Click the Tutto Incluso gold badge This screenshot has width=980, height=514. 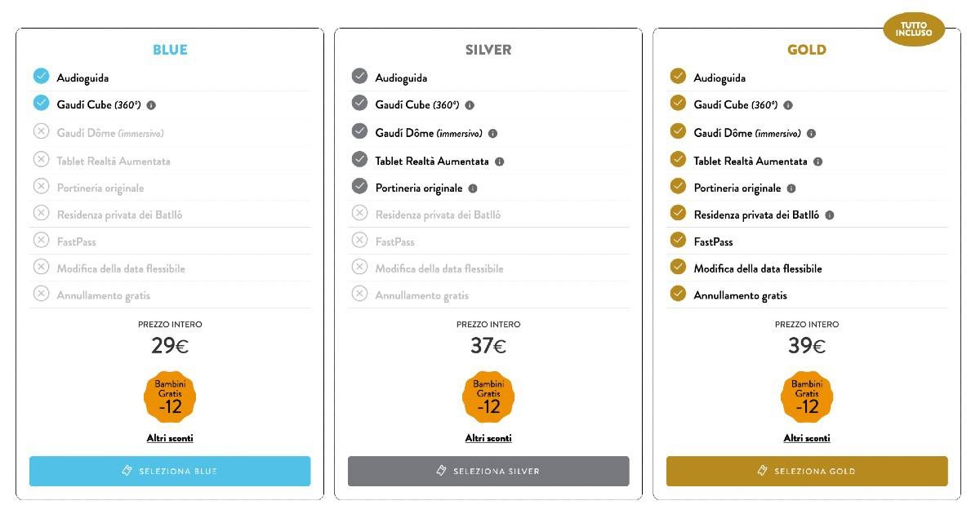914,30
